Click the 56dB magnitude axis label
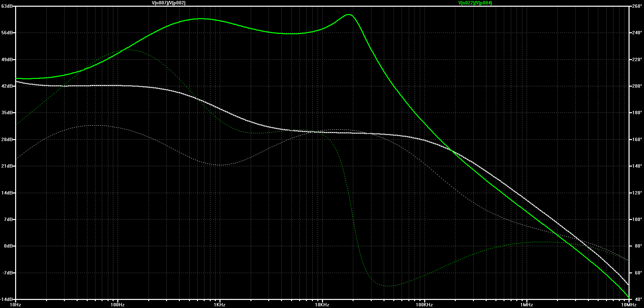The width and height of the screenshot is (644, 308). [x=7, y=33]
